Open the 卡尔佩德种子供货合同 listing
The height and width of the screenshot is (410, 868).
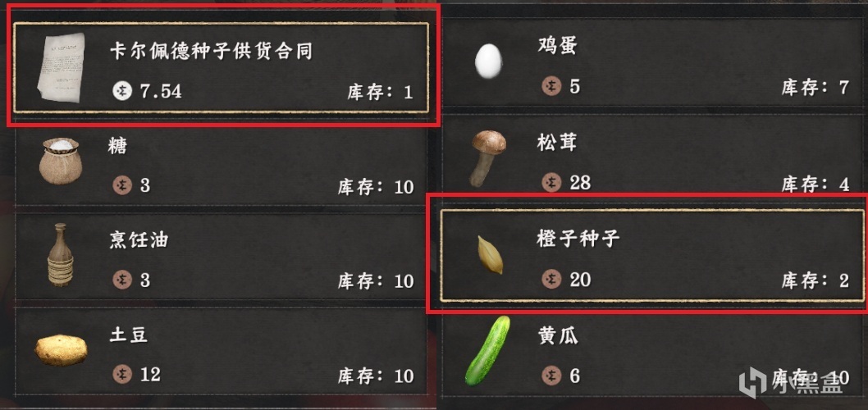222,67
